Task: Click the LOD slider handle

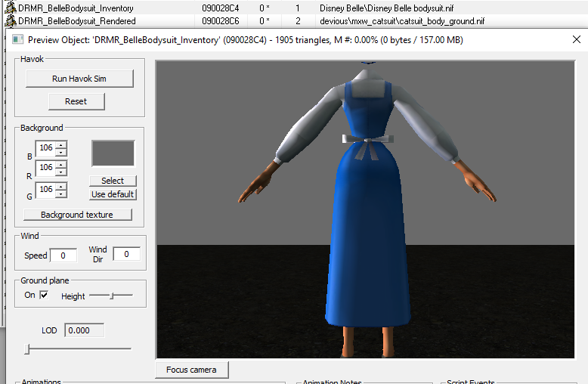Action: [26, 349]
